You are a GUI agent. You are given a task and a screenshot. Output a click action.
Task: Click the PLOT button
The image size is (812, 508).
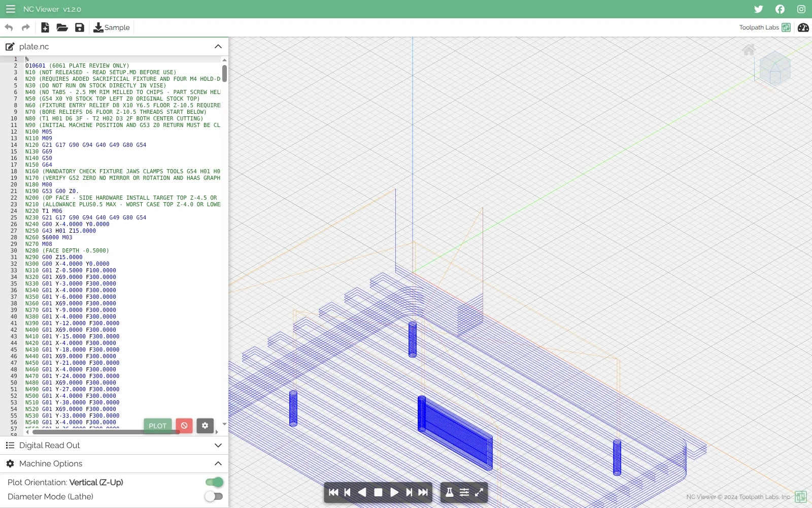[x=158, y=426]
